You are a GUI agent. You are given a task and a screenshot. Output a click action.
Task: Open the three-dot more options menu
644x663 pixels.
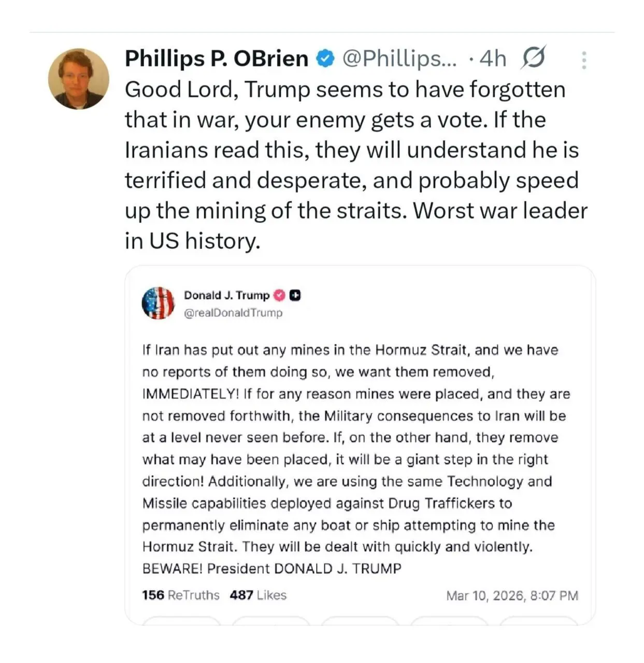(584, 60)
